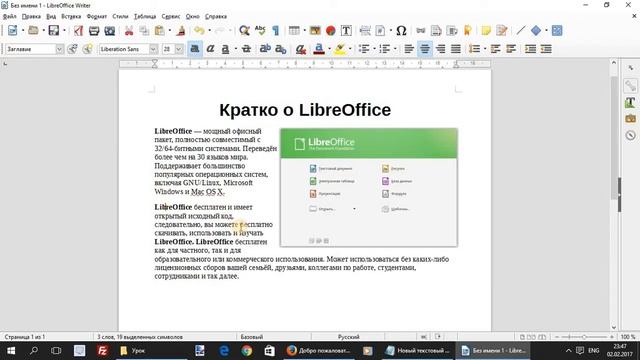
Task: Adjust the zoom slider in status bar
Action: 584,337
